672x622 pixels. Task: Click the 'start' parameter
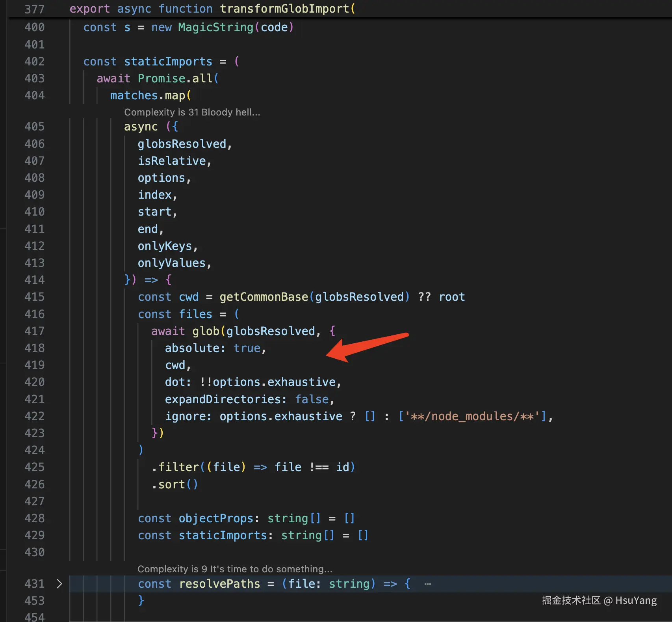[155, 212]
